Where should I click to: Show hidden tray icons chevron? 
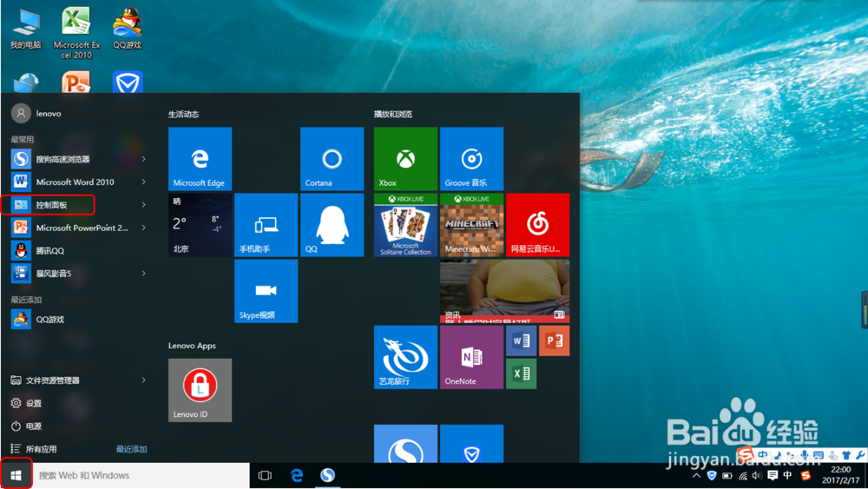click(696, 475)
